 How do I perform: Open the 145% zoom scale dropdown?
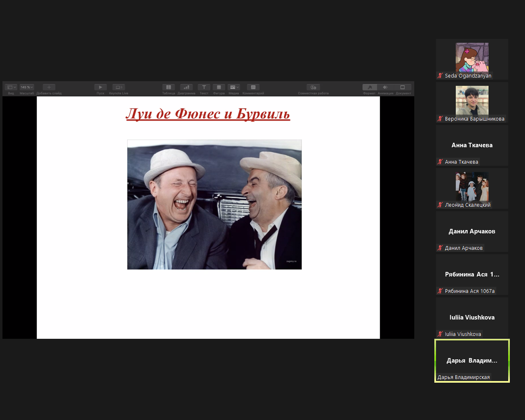click(x=27, y=87)
